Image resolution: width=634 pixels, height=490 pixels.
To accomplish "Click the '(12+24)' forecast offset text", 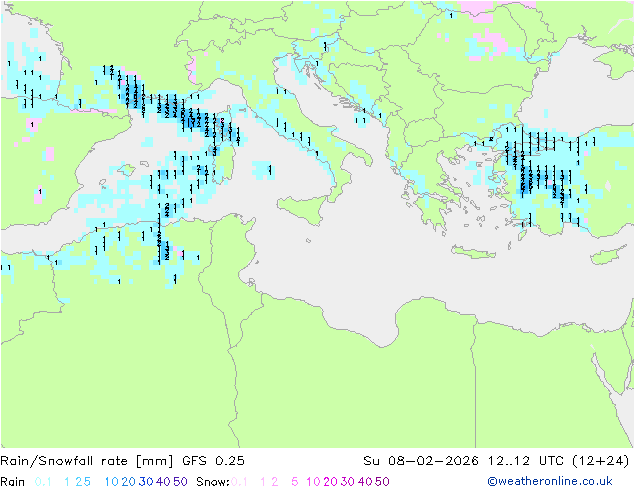I will (600, 461).
